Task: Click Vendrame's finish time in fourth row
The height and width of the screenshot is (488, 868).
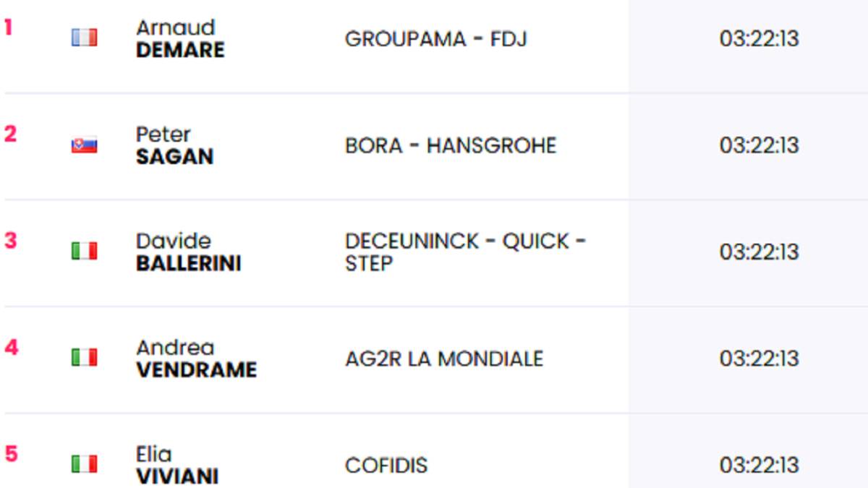Action: [759, 359]
